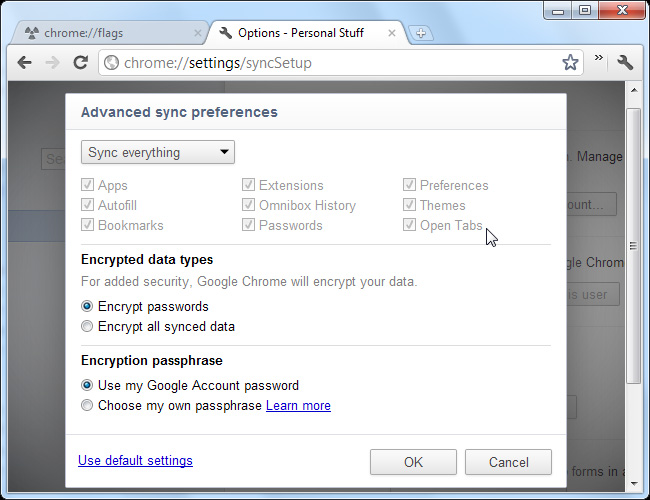
Task: Show hidden toolbar items chevron
Action: (x=599, y=59)
